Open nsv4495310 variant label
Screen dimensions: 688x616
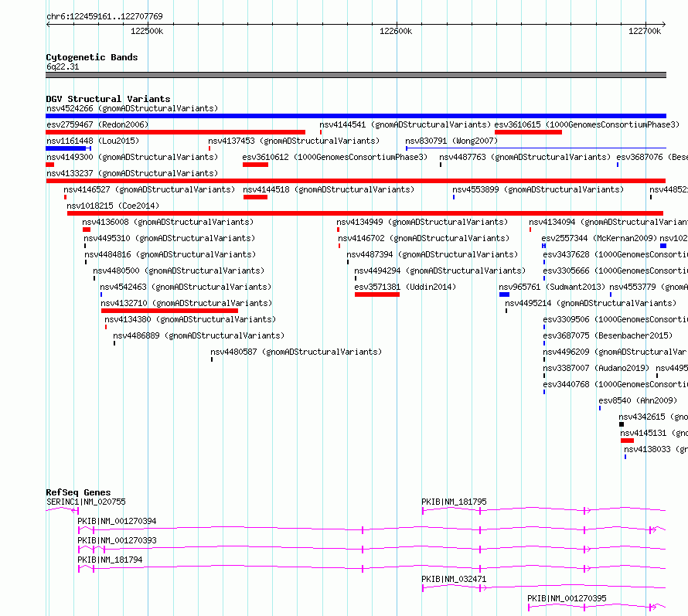tap(169, 238)
